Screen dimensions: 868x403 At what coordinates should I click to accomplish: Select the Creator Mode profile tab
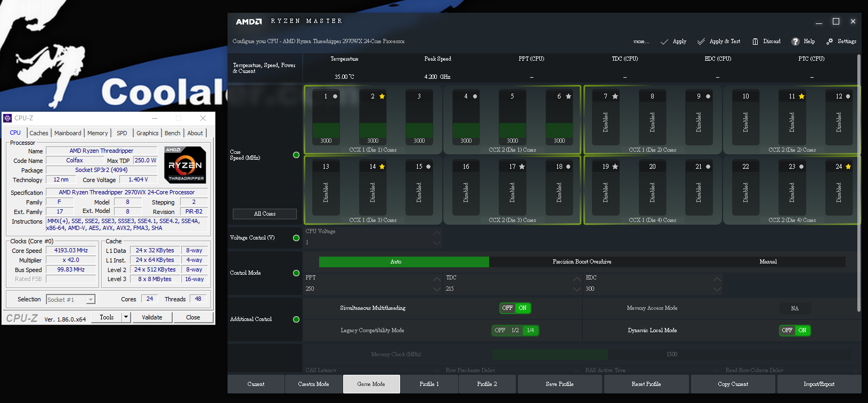[313, 384]
